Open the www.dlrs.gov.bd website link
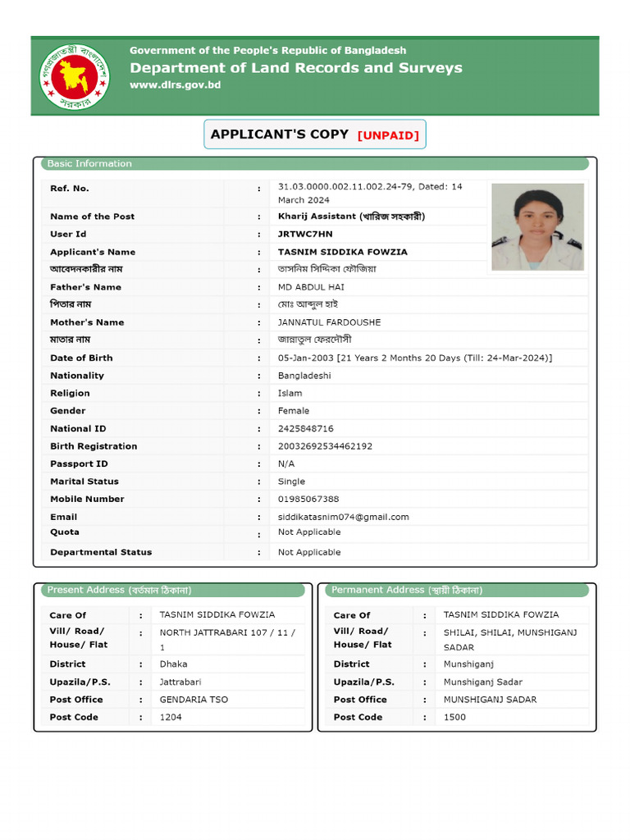This screenshot has height=840, width=630. click(176, 84)
